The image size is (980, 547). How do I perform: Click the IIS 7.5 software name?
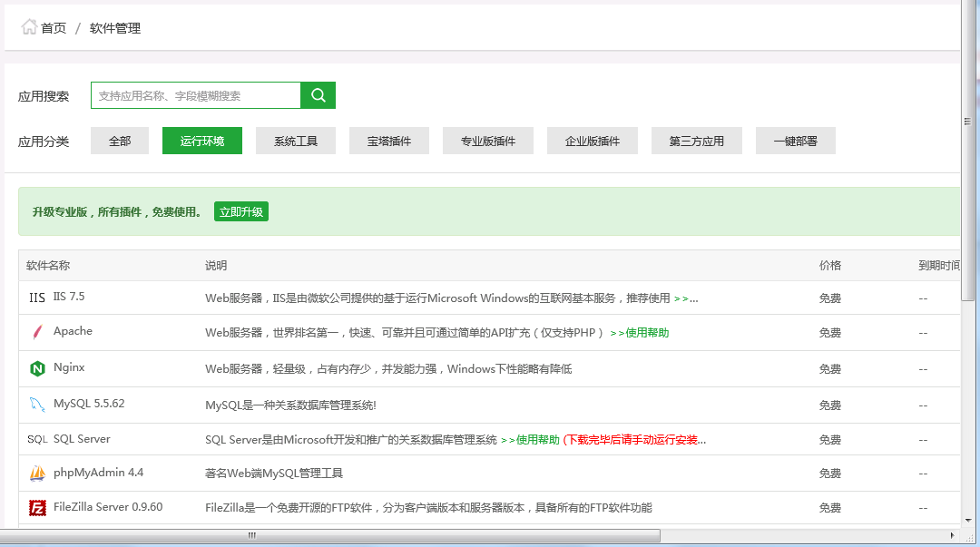pyautogui.click(x=69, y=297)
